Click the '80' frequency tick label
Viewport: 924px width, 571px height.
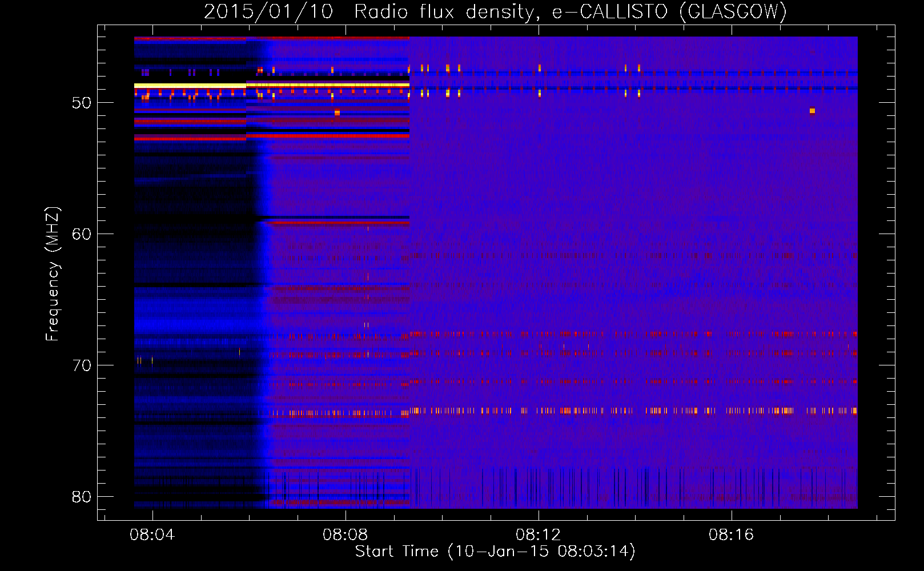(82, 497)
